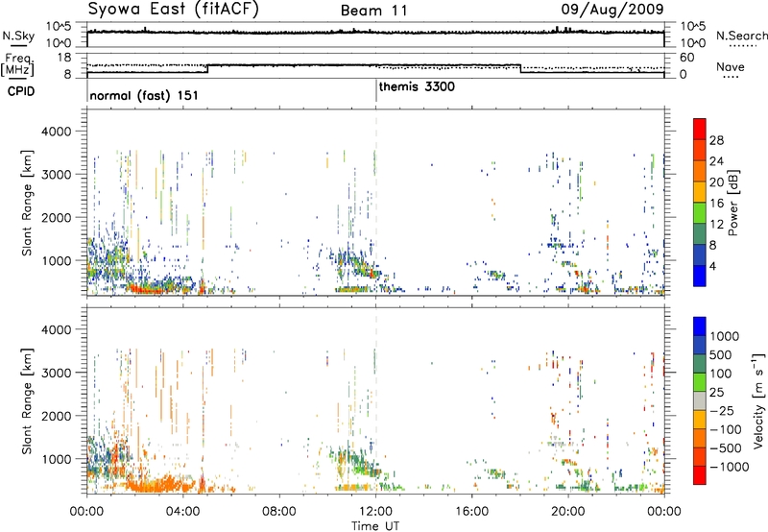The image size is (768, 532).
Task: Click the '16:00' time axis tick label
Action: click(471, 512)
